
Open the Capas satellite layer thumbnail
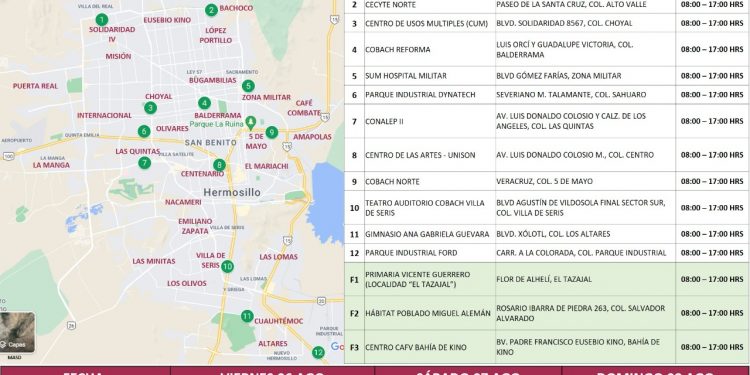[x=17, y=332]
